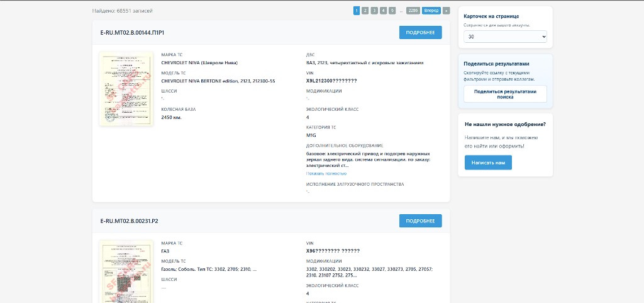This screenshot has height=303, width=644.
Task: Click additional equipment description text
Action: click(x=368, y=159)
